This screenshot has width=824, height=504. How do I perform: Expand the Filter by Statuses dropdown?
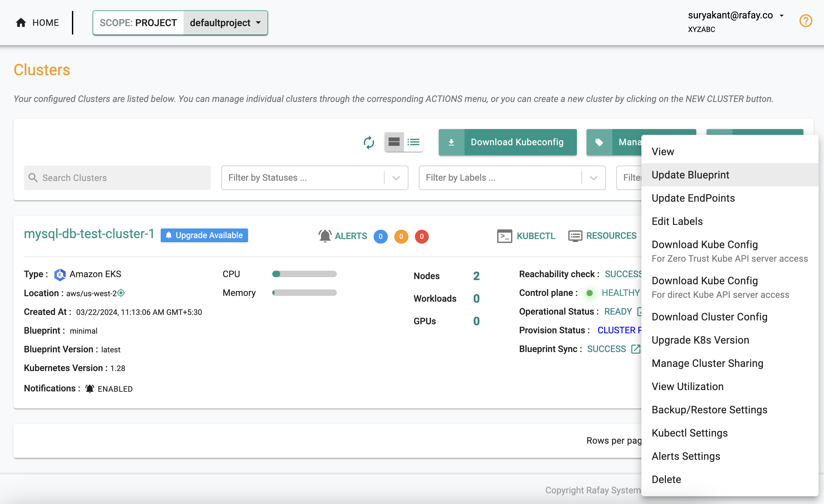(396, 177)
